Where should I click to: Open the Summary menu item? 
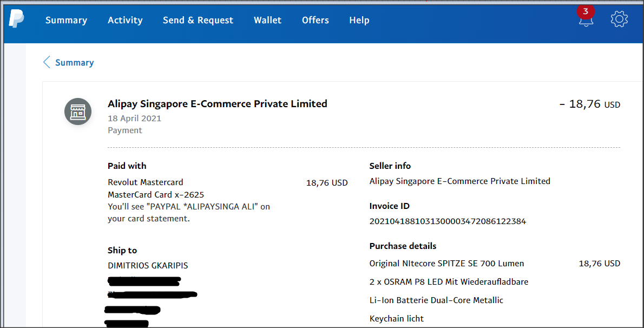pyautogui.click(x=66, y=20)
